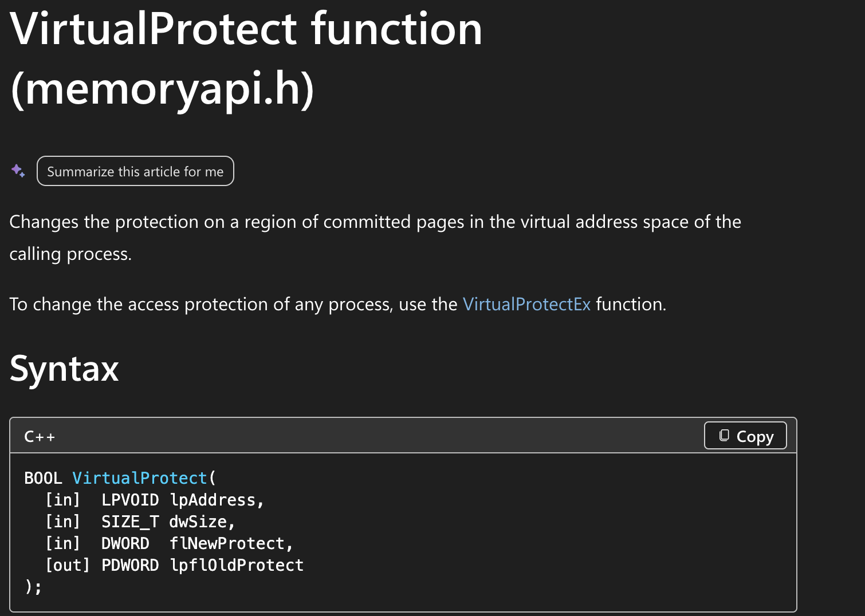Click the BOOL return type in code
Screen dimensions: 865x616
click(x=43, y=478)
